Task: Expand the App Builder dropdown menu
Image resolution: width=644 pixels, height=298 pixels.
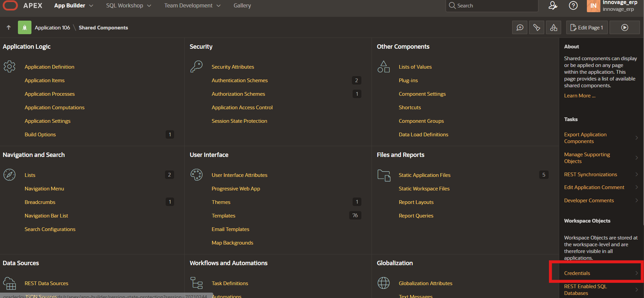Action: point(73,5)
